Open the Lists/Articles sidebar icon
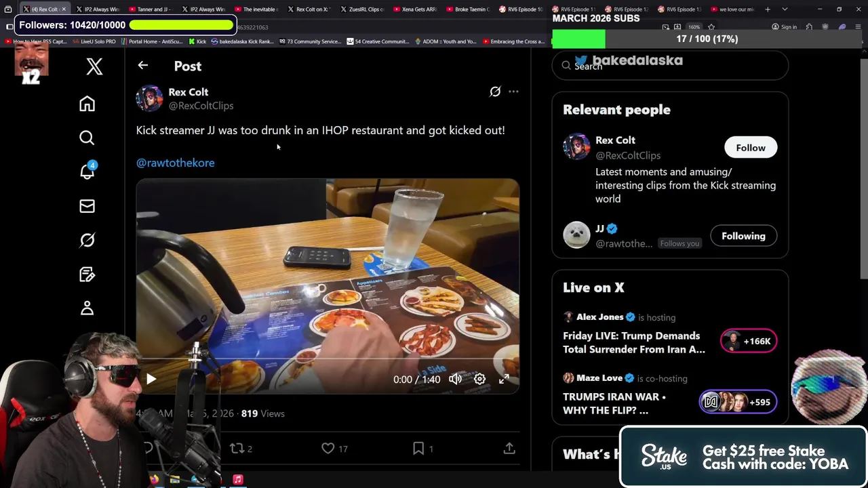This screenshot has width=868, height=488. [87, 274]
